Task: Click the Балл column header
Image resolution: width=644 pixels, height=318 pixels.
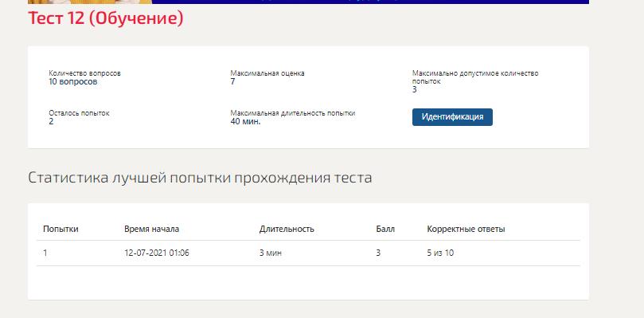Action: tap(385, 230)
